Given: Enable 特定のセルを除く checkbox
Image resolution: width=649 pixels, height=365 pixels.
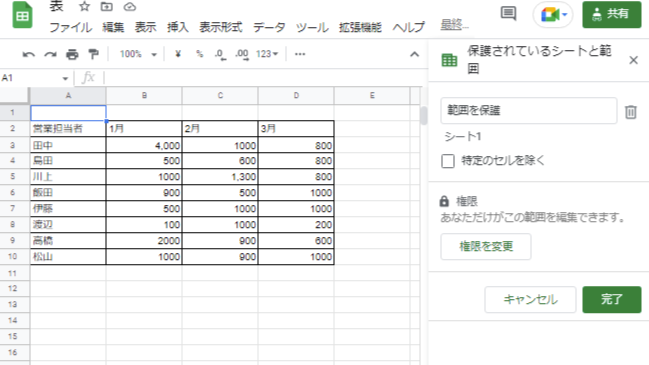Looking at the screenshot, I should 448,161.
